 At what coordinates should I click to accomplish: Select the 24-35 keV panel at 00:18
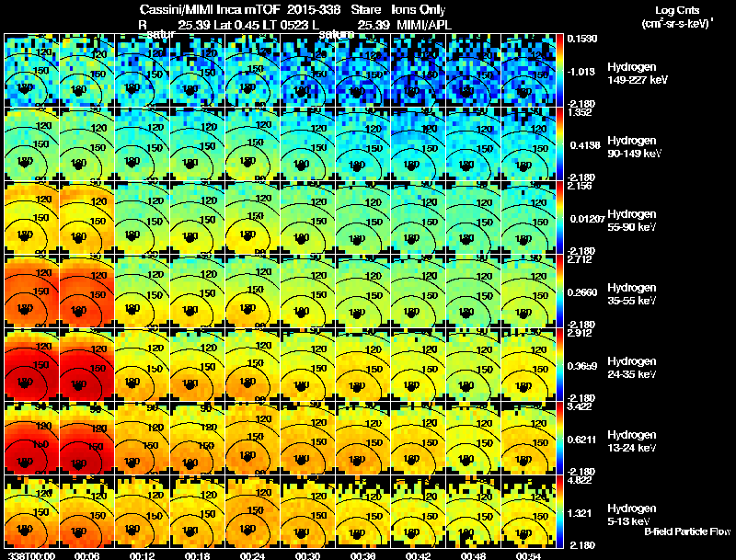point(197,364)
